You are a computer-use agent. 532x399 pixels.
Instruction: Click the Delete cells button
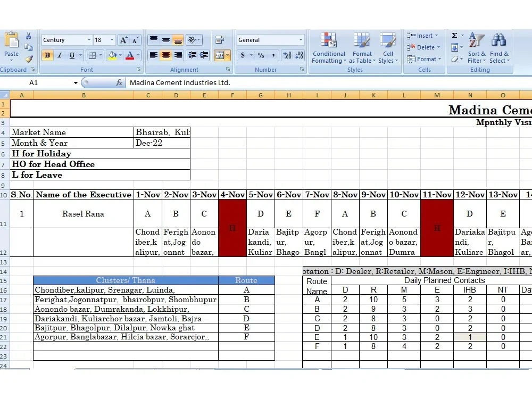tap(423, 47)
